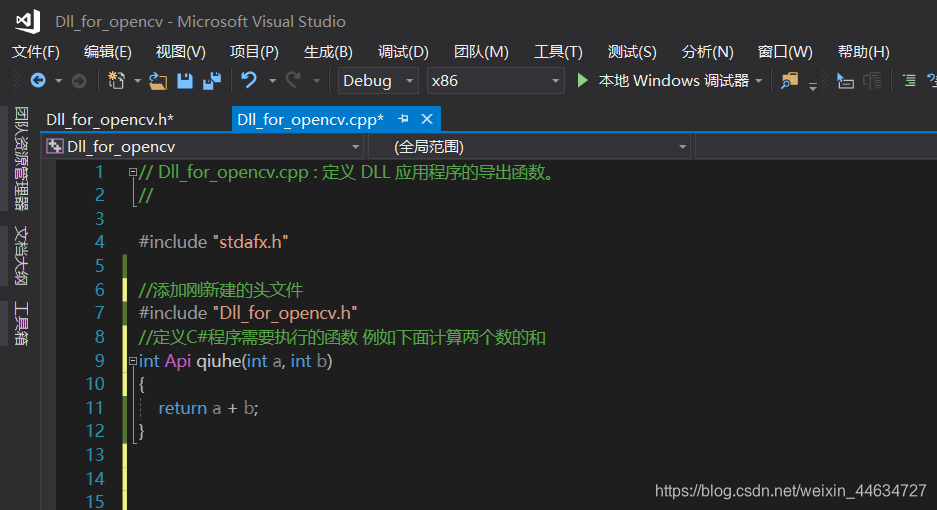
Task: Open the 调试(D) menu
Action: 403,52
